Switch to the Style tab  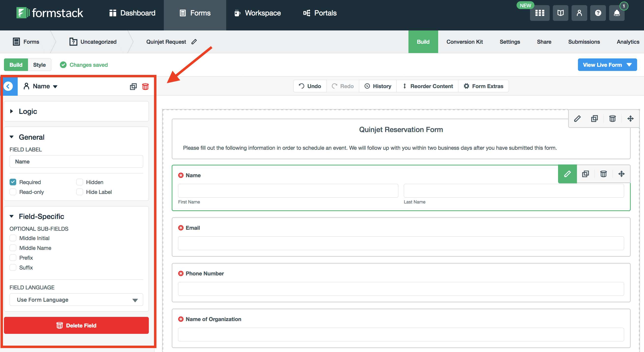tap(39, 65)
